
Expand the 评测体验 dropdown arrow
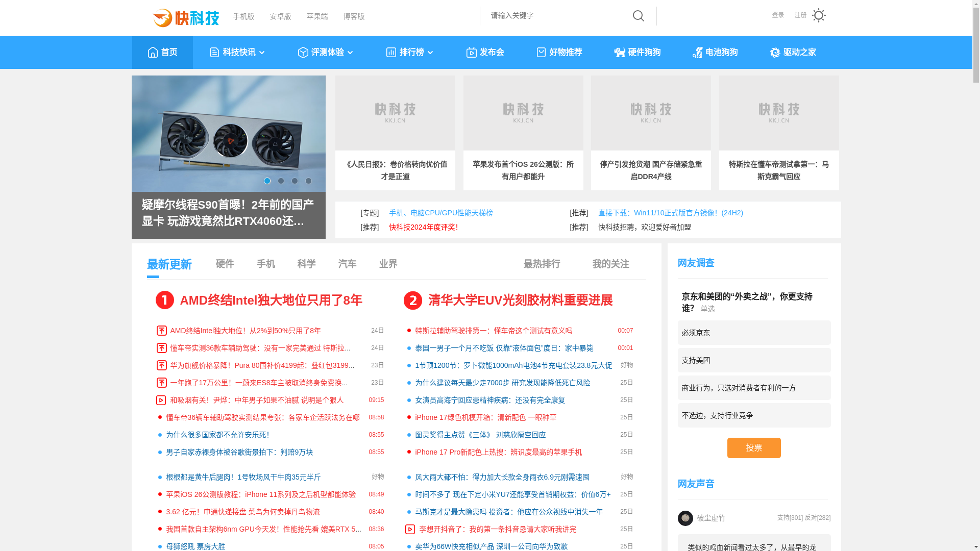click(350, 53)
